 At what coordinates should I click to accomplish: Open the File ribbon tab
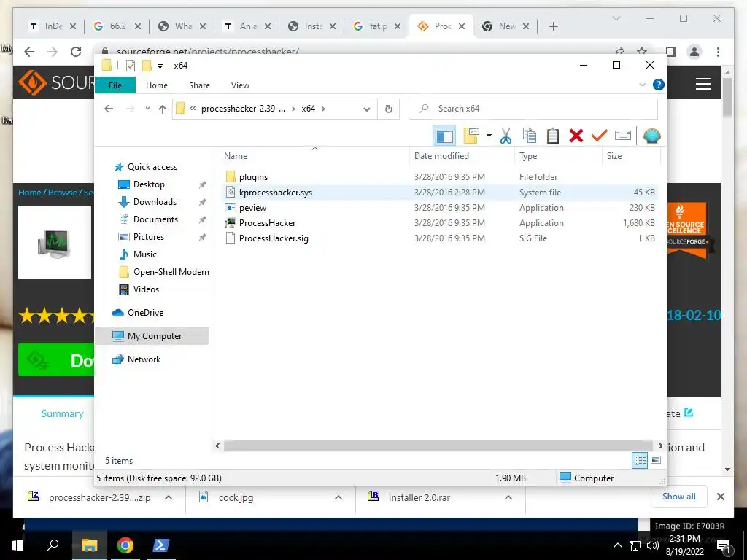[115, 85]
